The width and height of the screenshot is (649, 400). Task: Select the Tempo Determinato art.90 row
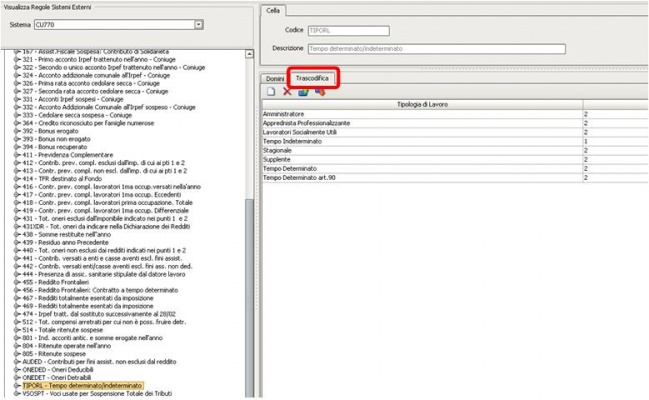pyautogui.click(x=455, y=178)
